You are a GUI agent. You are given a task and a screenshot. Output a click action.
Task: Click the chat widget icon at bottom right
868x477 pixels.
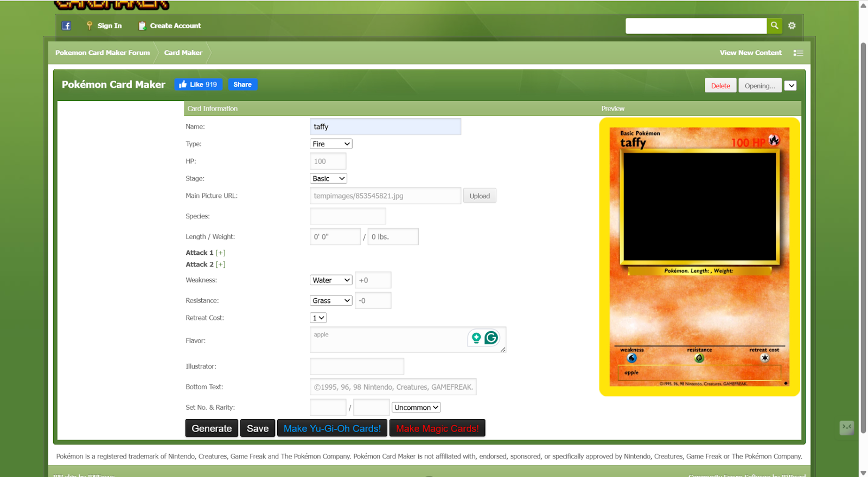[x=847, y=428]
